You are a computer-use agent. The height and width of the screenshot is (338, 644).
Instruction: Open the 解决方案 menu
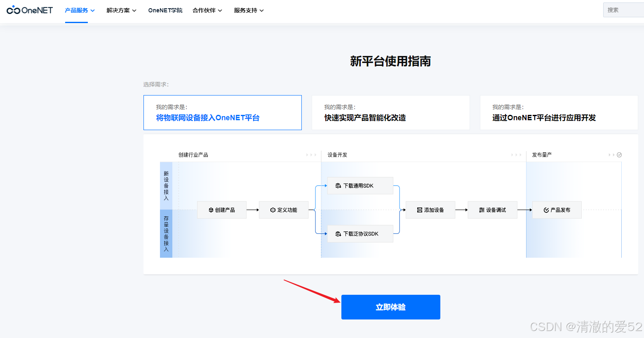pos(118,10)
